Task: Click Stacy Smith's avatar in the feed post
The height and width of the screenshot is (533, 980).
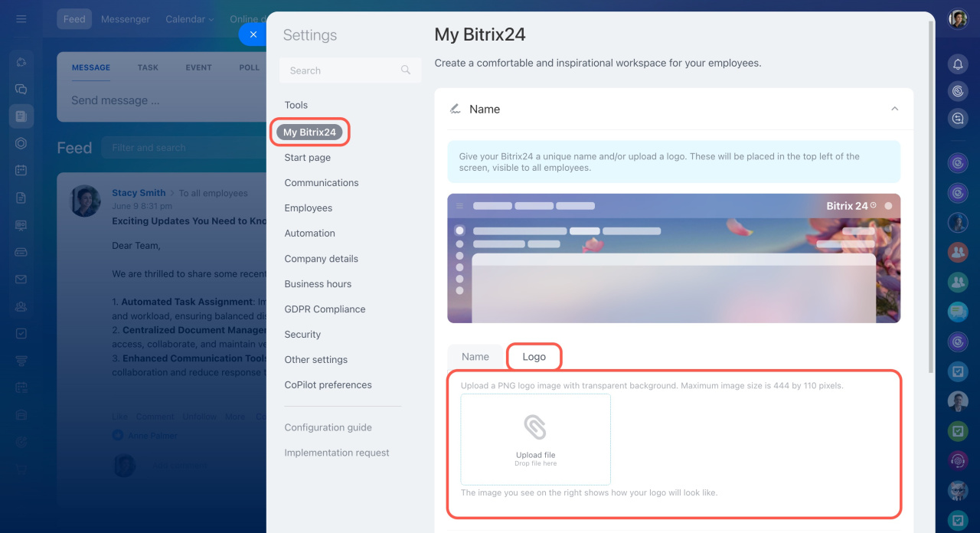Action: coord(85,201)
